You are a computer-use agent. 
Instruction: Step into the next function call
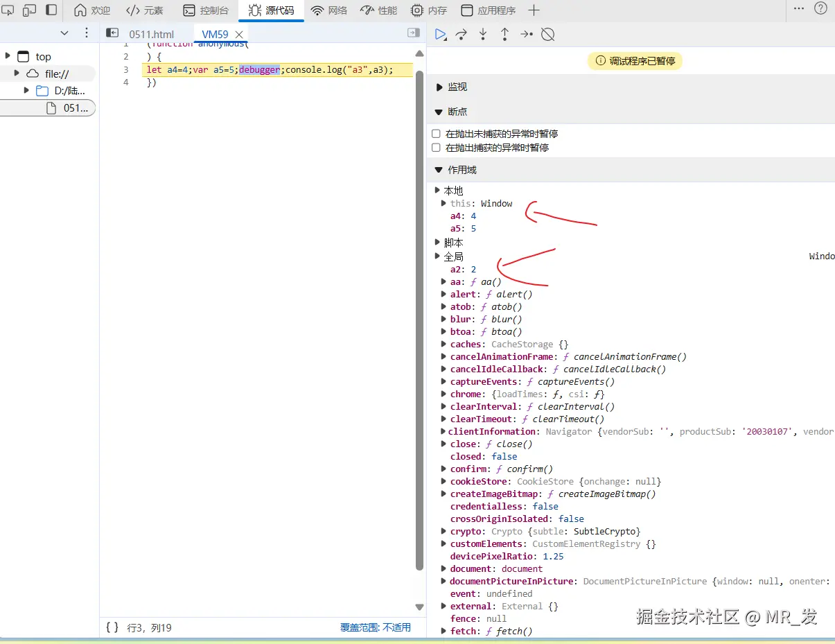[483, 33]
